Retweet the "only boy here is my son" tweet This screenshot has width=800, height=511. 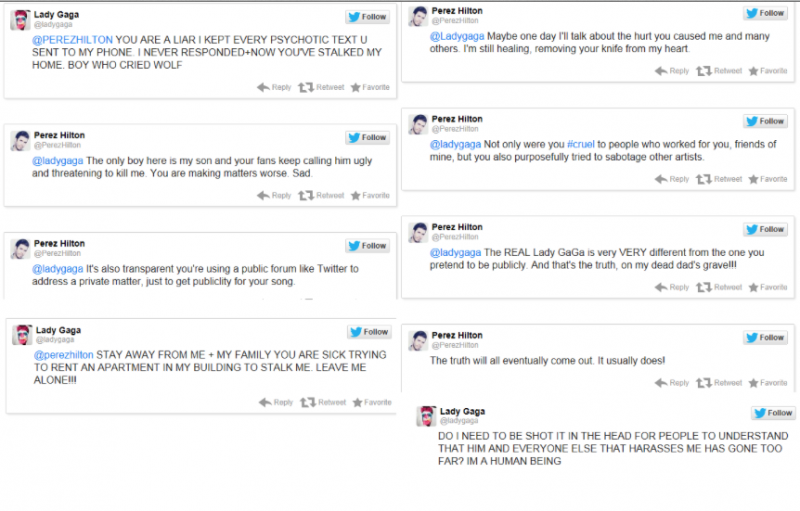[322, 195]
